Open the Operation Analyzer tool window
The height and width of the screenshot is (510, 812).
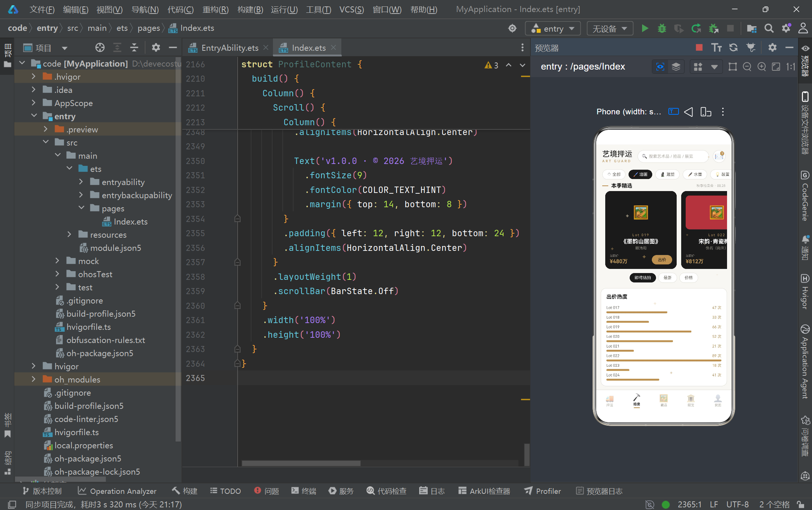pyautogui.click(x=117, y=491)
